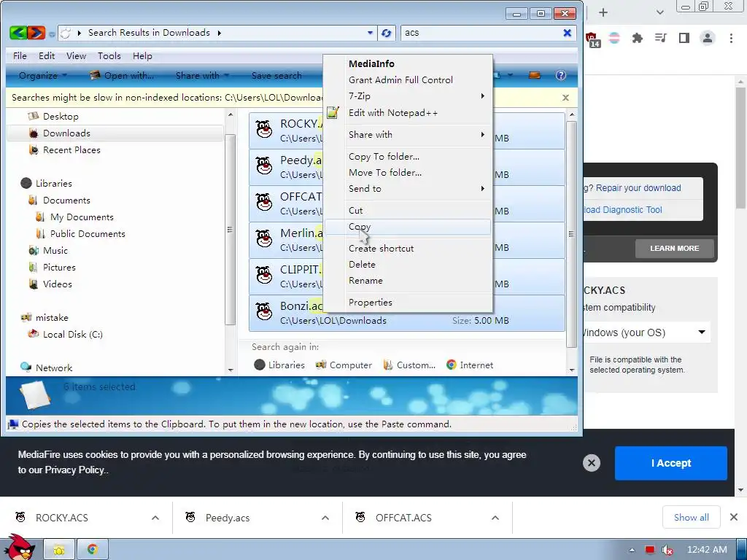Click navigation pane vertical scrollbar
The width and height of the screenshot is (747, 560).
click(x=230, y=230)
